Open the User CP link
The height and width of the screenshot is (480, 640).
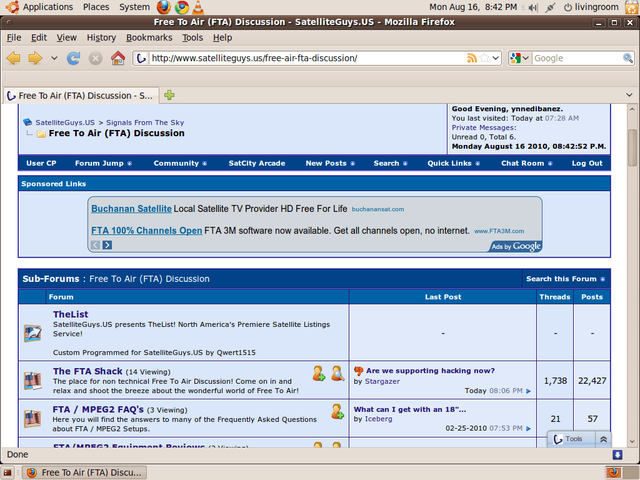click(41, 163)
